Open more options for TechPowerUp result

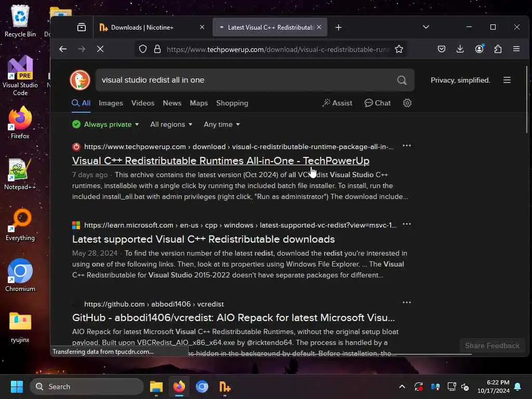click(406, 146)
